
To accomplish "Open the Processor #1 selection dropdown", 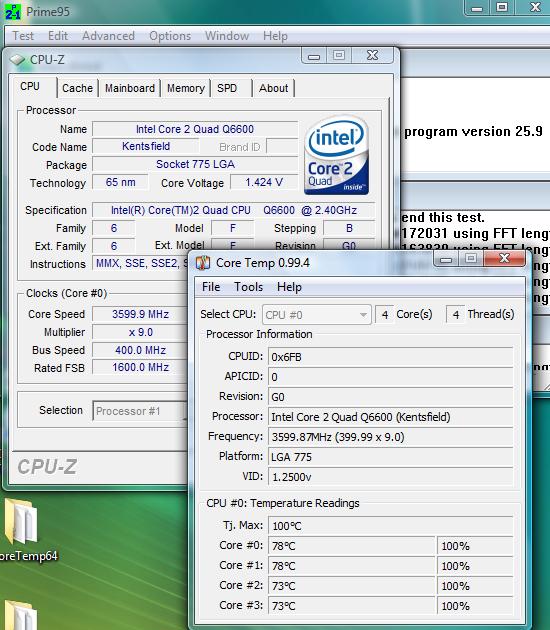I will tap(139, 411).
